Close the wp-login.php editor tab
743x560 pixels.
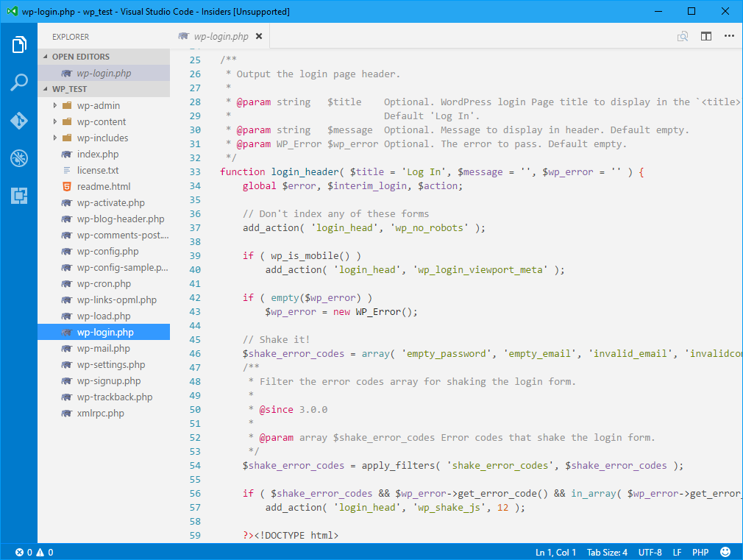click(x=259, y=36)
